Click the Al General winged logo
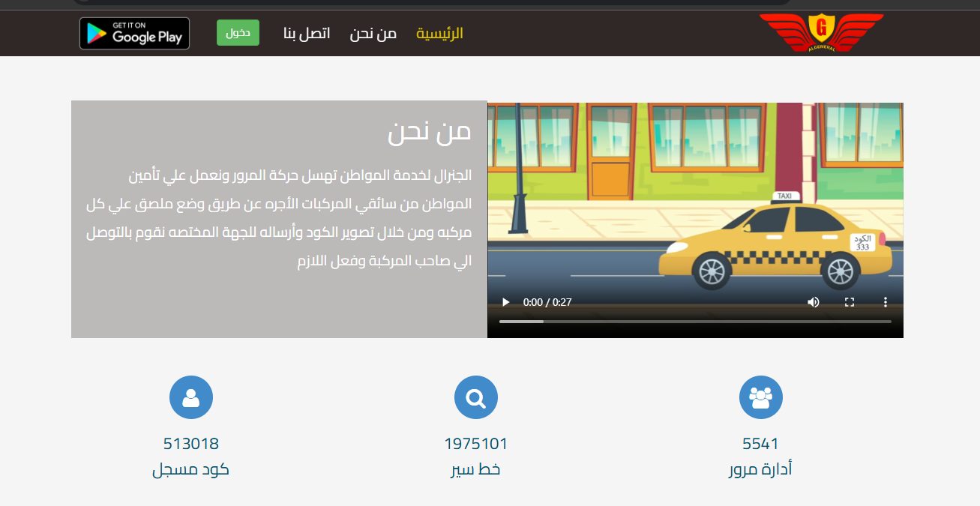980x506 pixels. click(821, 33)
